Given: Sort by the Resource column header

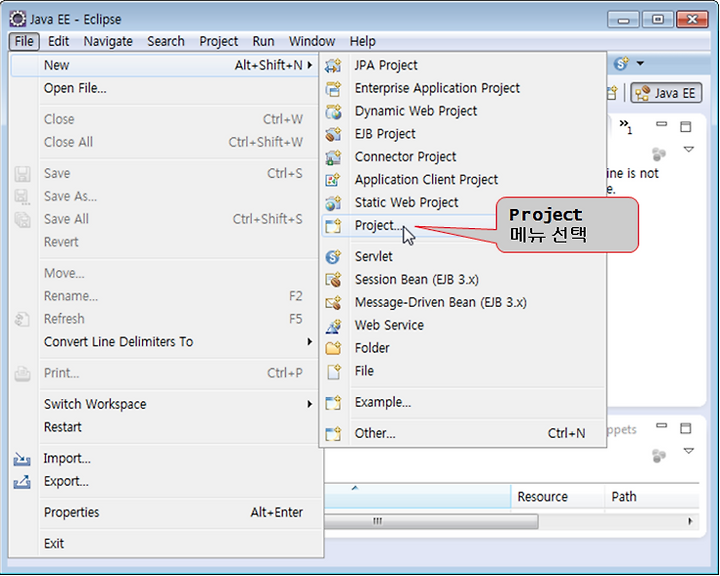Looking at the screenshot, I should [557, 497].
